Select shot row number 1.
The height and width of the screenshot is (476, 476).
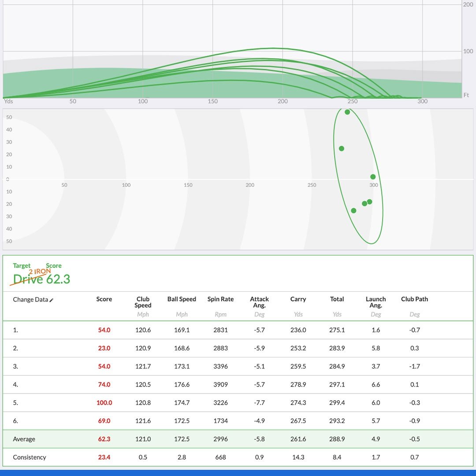tap(238, 330)
